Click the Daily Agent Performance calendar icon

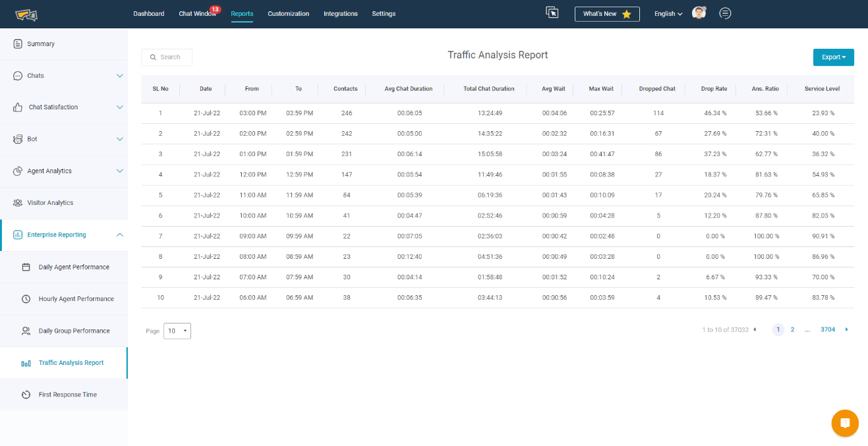(26, 267)
